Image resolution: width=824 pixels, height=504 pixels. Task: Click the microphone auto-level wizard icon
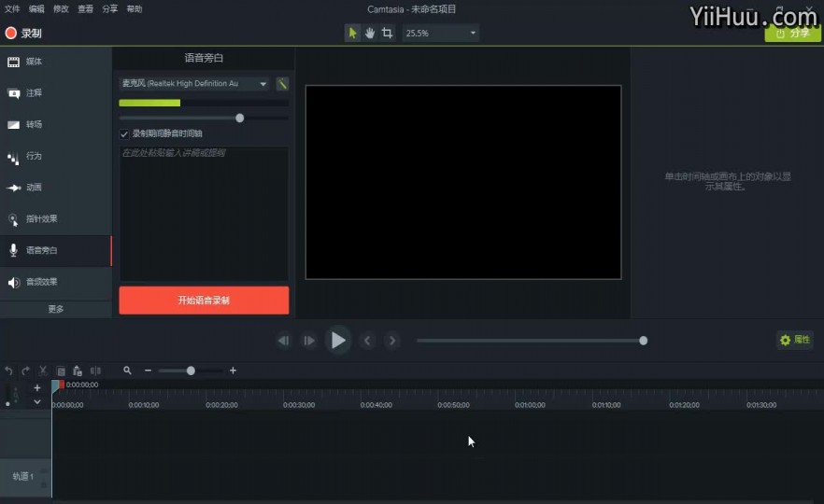pyautogui.click(x=282, y=83)
